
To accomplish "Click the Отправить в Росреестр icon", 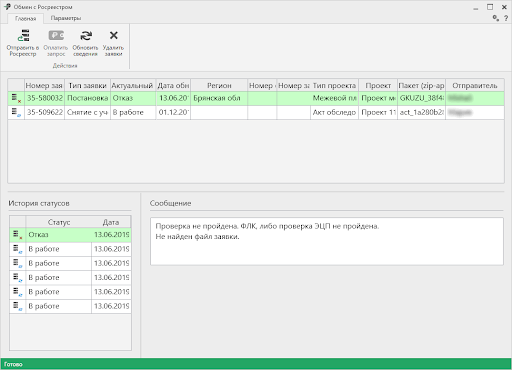I will click(x=24, y=36).
